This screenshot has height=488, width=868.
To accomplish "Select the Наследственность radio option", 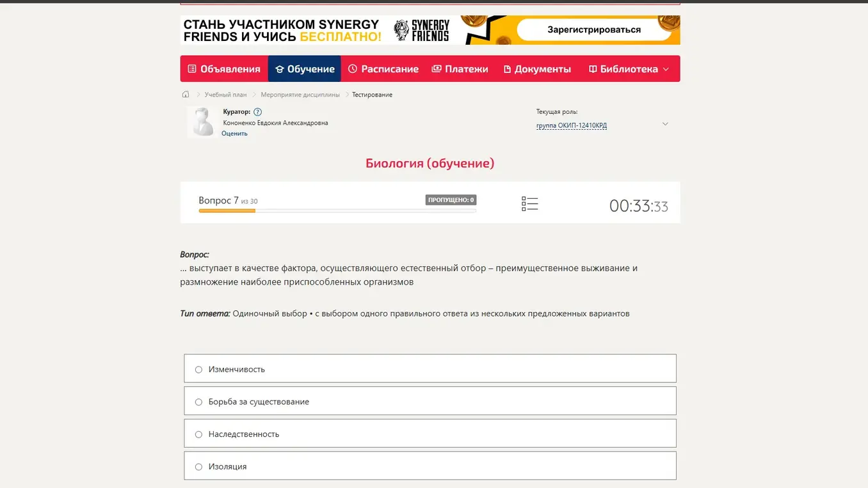I will (198, 434).
